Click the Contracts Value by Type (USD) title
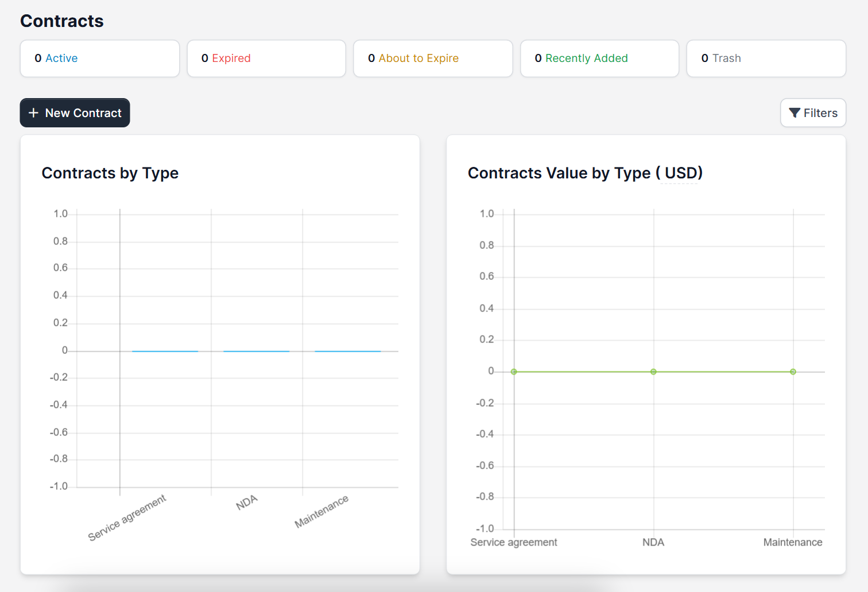 [x=585, y=173]
